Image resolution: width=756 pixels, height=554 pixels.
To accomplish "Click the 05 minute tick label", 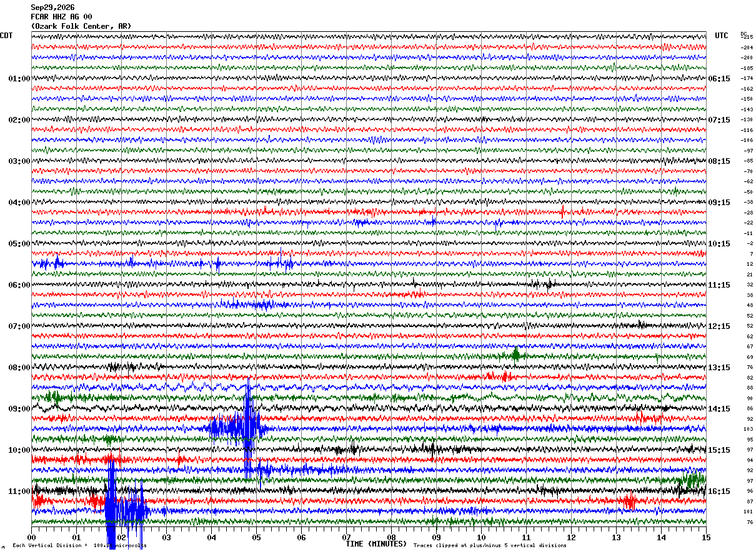I will 256,537.
